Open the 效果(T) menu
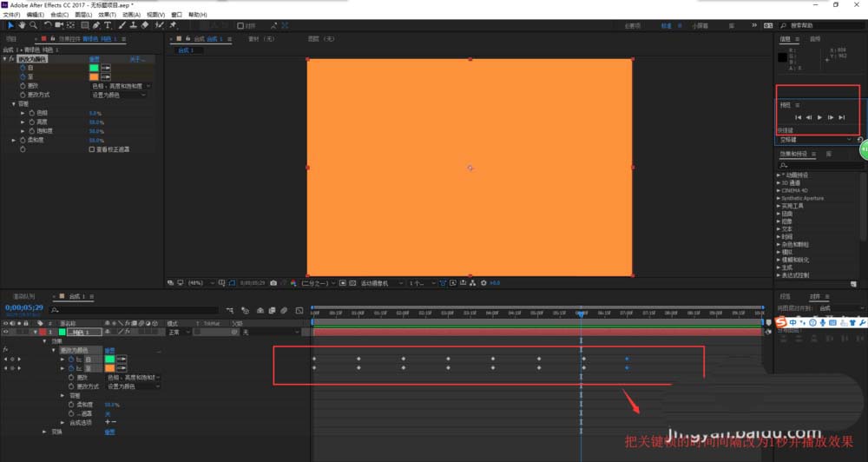Screen dimensions: 868x462 pyautogui.click(x=108, y=15)
